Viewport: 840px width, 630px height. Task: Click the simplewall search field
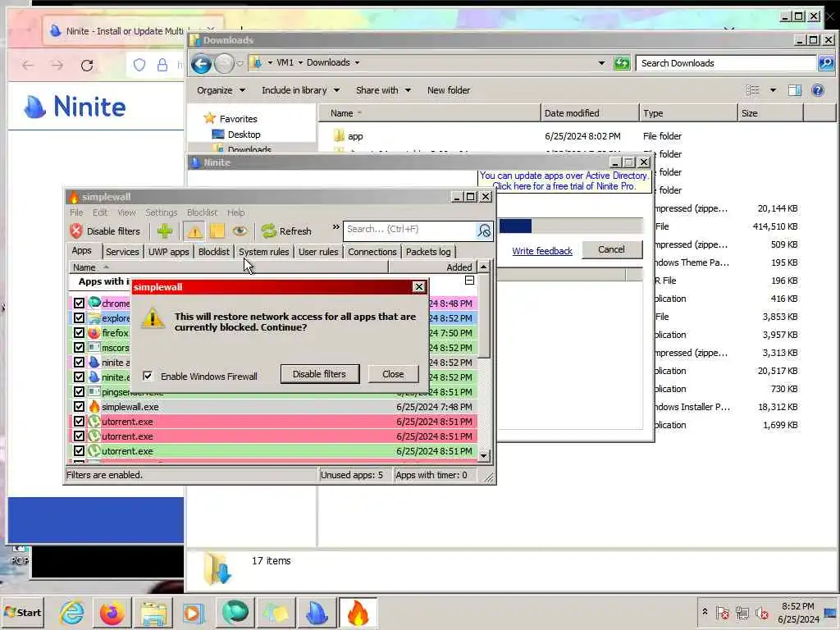(x=410, y=230)
